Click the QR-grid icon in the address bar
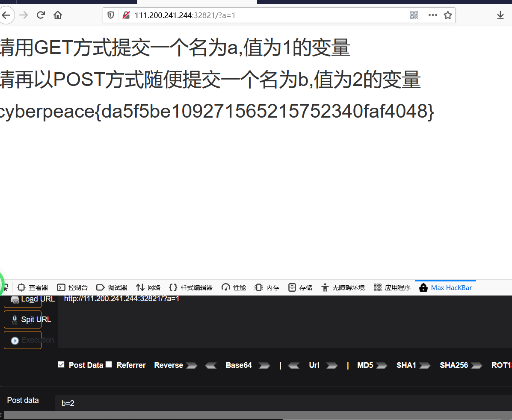Screen dimensions: 512x420 pos(414,15)
